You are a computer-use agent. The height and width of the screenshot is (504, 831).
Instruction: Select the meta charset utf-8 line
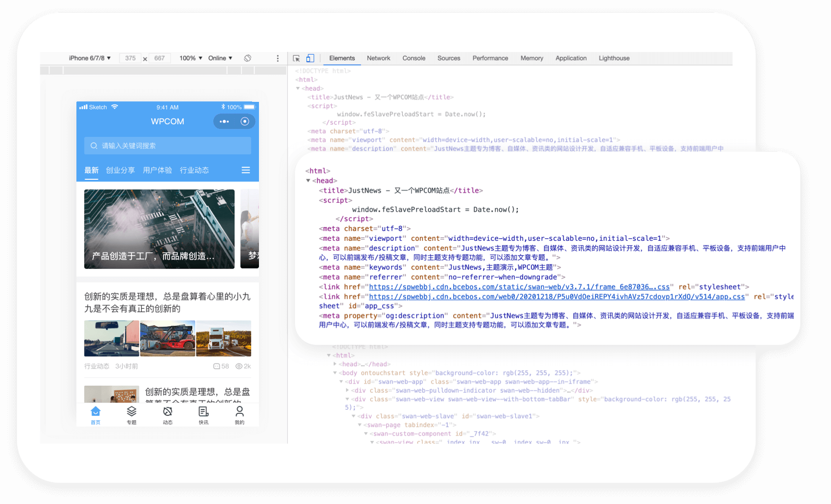pyautogui.click(x=365, y=229)
